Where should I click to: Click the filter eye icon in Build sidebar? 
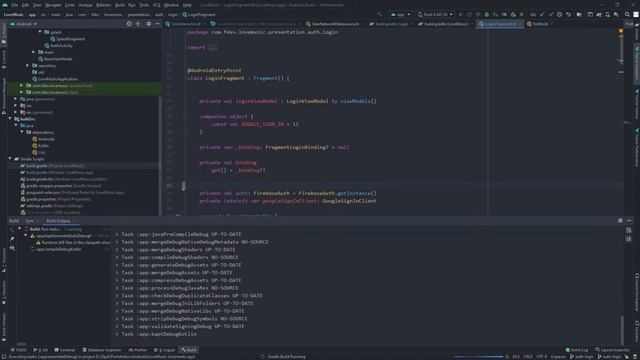point(12,248)
